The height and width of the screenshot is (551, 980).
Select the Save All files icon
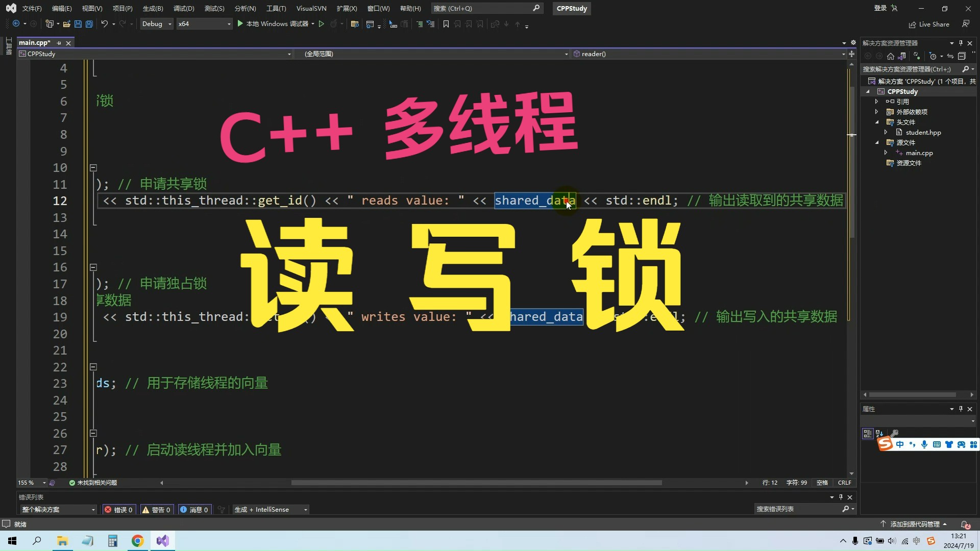[89, 24]
